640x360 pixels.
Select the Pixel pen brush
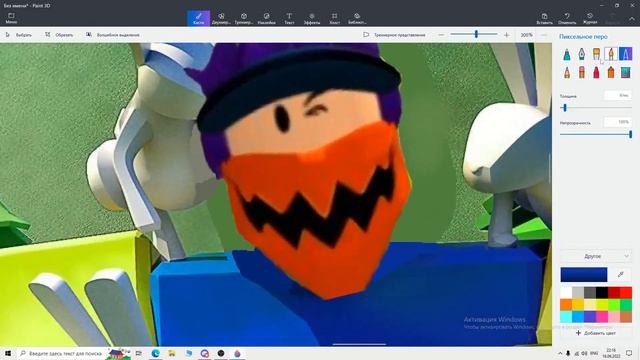point(625,54)
